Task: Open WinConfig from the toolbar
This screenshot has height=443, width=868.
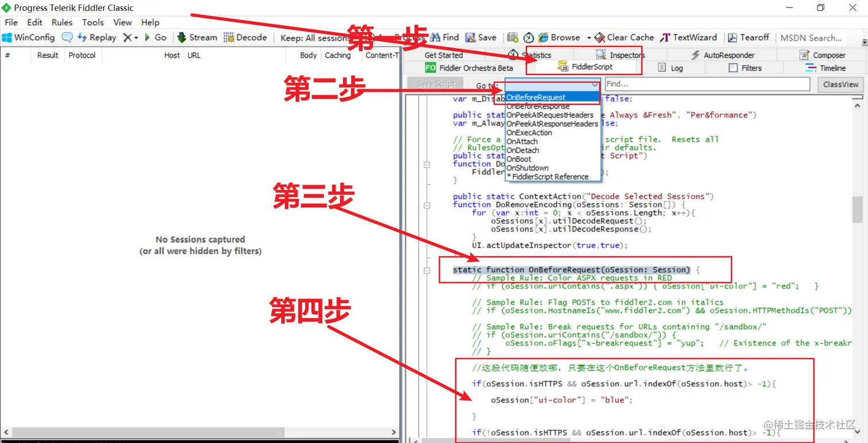Action: coord(28,37)
